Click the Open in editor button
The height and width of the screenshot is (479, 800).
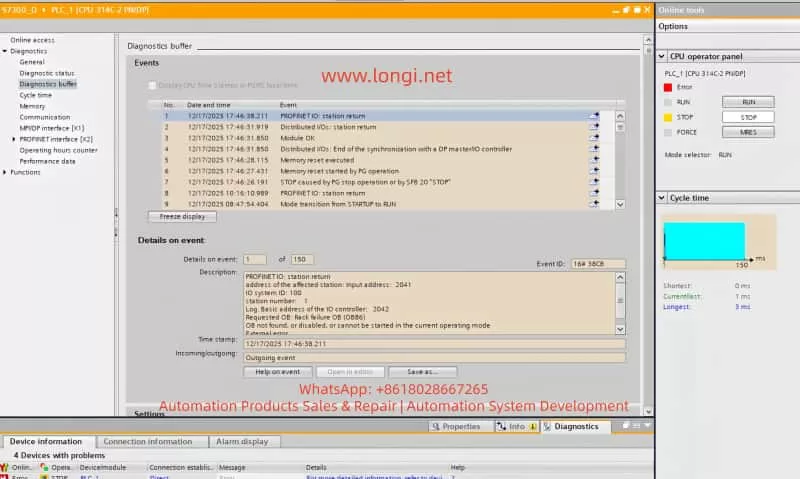pyautogui.click(x=350, y=372)
